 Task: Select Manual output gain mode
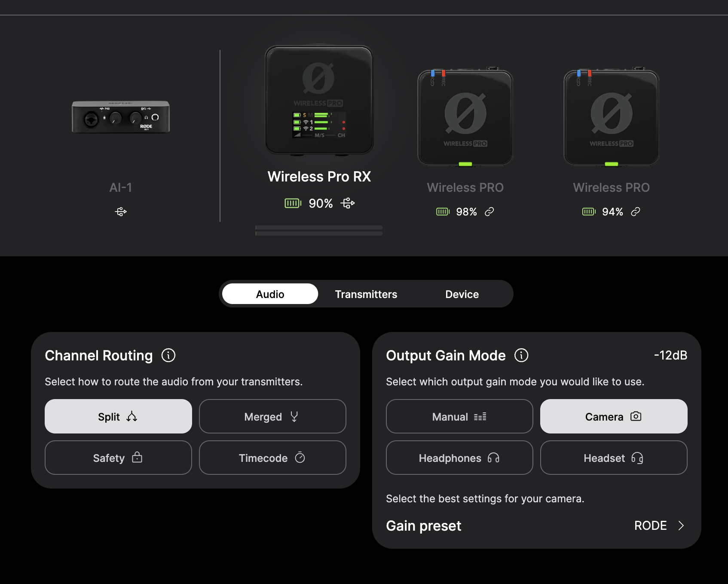click(459, 416)
